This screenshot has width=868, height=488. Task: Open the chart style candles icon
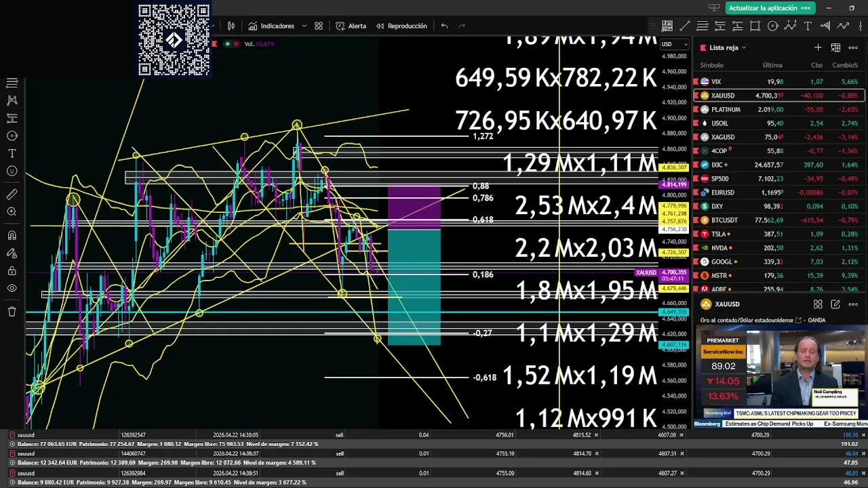(x=231, y=26)
